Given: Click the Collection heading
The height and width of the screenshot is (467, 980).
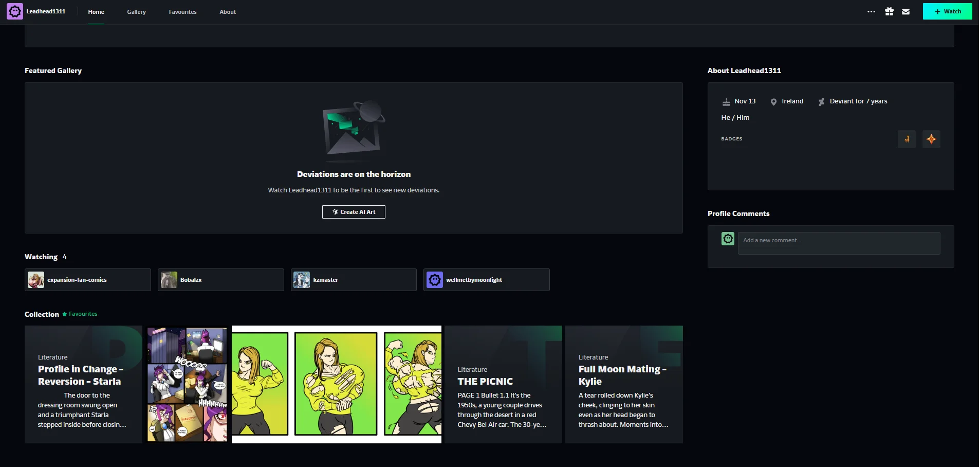Looking at the screenshot, I should pyautogui.click(x=42, y=314).
